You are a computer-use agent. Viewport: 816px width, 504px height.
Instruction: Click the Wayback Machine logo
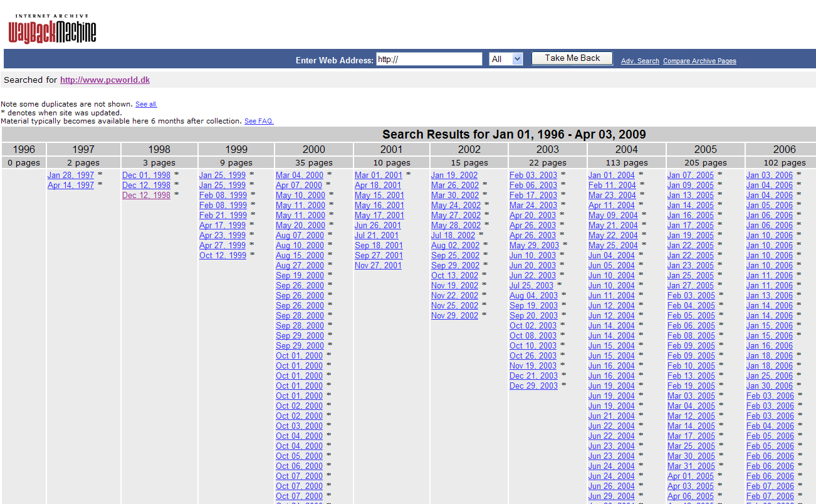53,29
